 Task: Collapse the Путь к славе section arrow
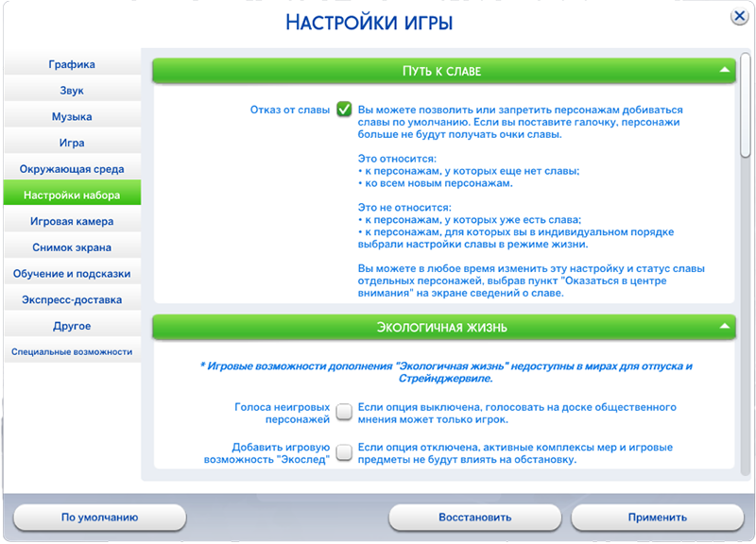(724, 70)
